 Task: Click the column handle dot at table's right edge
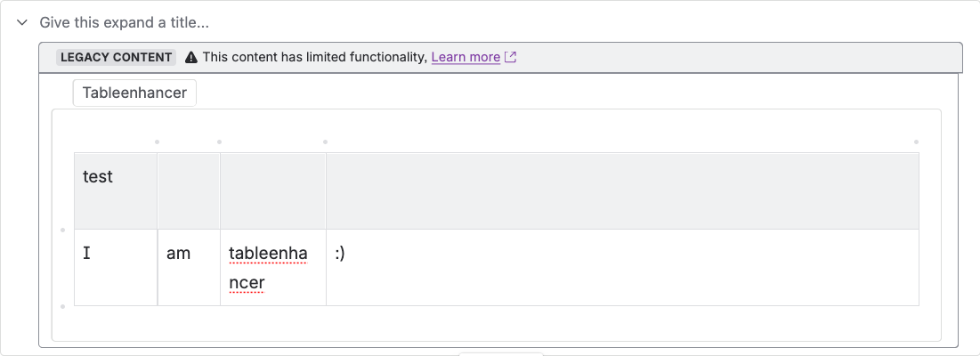(x=916, y=142)
